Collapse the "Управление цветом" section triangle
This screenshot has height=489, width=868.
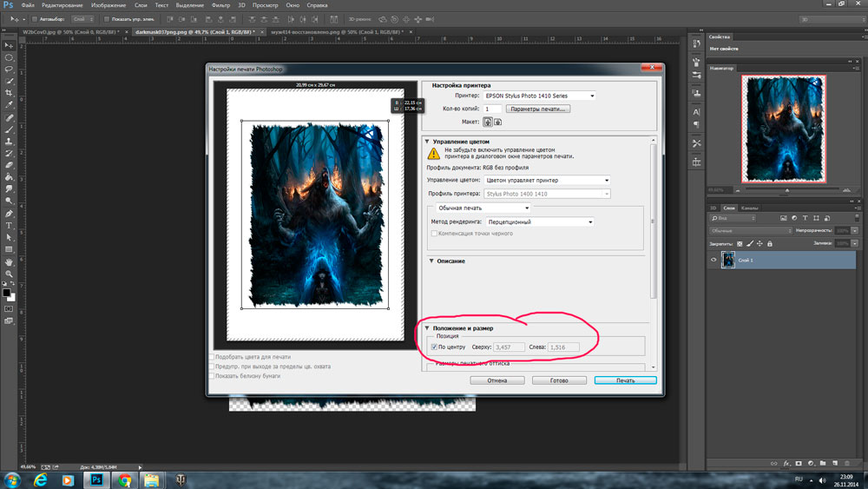(427, 142)
